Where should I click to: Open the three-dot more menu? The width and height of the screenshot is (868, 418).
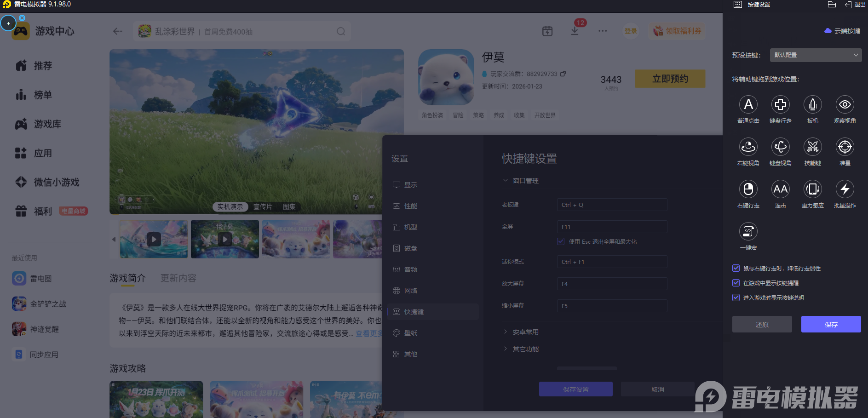[603, 31]
